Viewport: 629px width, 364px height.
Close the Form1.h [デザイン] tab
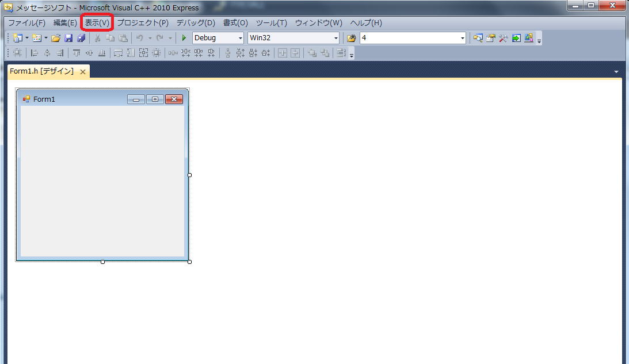pos(83,72)
